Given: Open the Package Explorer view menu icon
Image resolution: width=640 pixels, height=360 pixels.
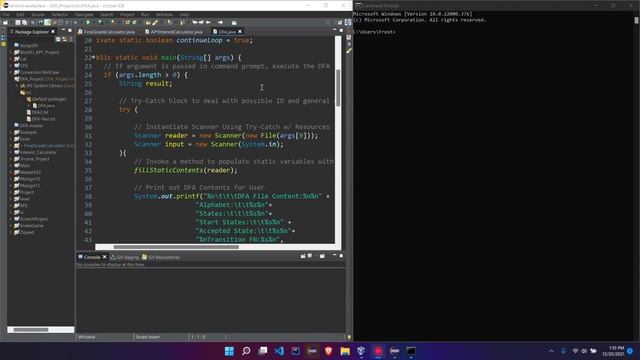Looking at the screenshot, I should [x=71, y=39].
